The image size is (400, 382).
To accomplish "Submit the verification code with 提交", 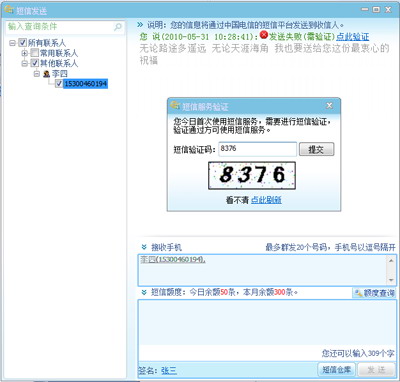I will pyautogui.click(x=316, y=149).
